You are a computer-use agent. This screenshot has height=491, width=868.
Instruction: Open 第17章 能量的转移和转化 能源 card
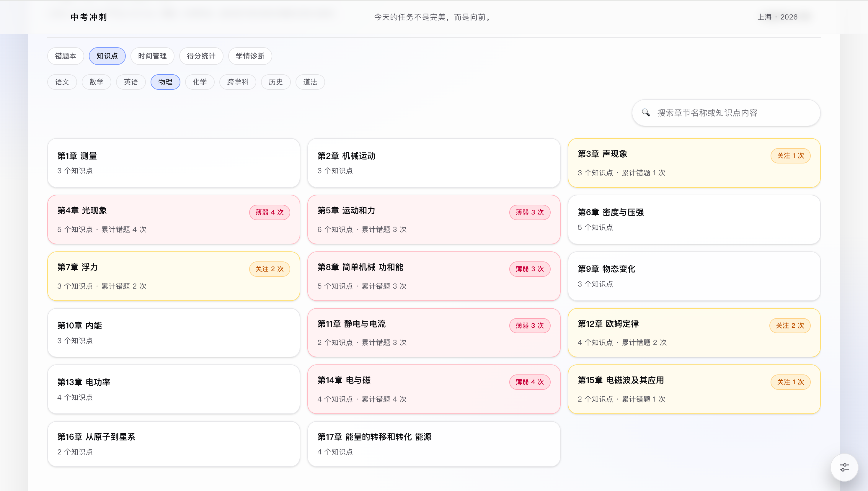pyautogui.click(x=433, y=444)
